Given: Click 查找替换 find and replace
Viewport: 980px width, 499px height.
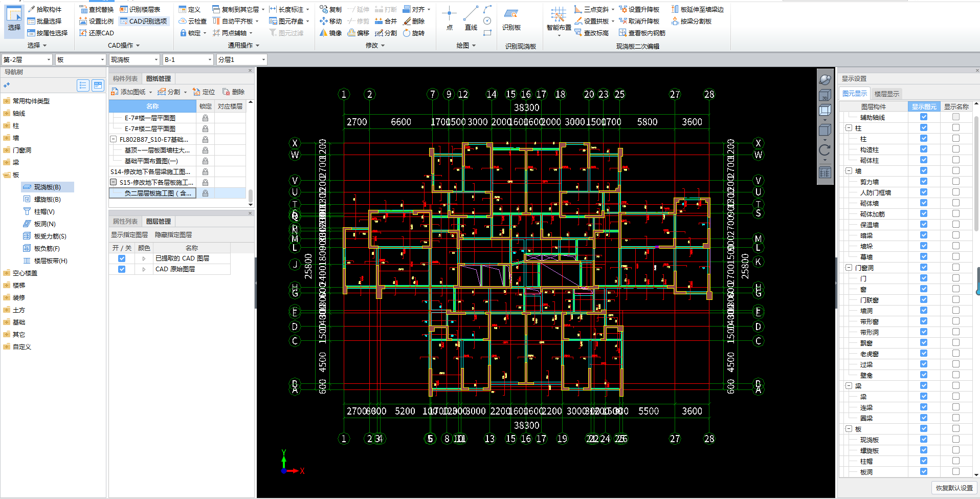Looking at the screenshot, I should coord(97,9).
